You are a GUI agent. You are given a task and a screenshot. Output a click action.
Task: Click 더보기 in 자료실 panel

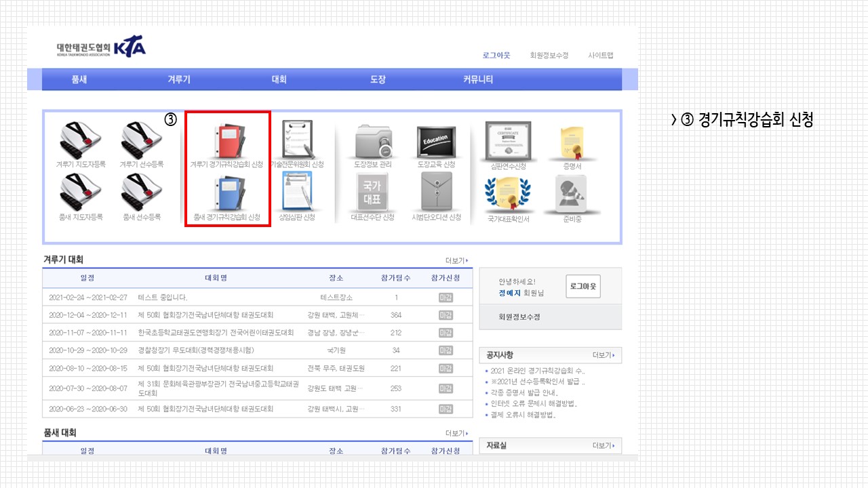pos(604,446)
